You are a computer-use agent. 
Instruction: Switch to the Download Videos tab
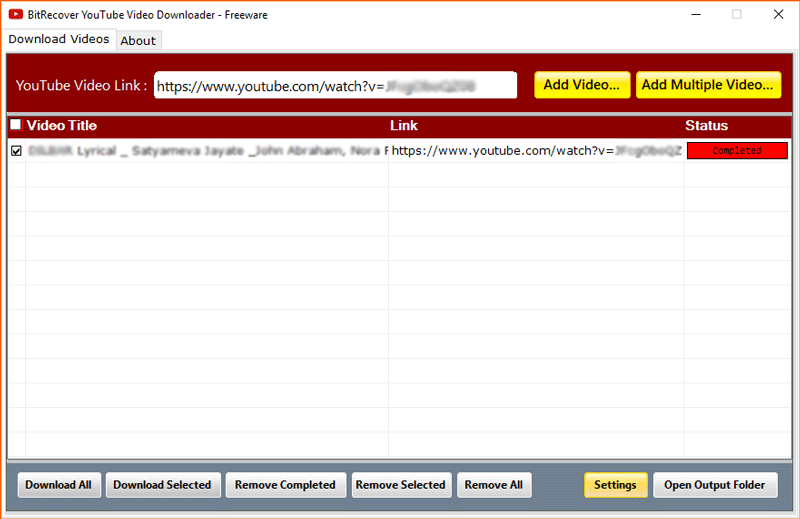click(x=58, y=39)
